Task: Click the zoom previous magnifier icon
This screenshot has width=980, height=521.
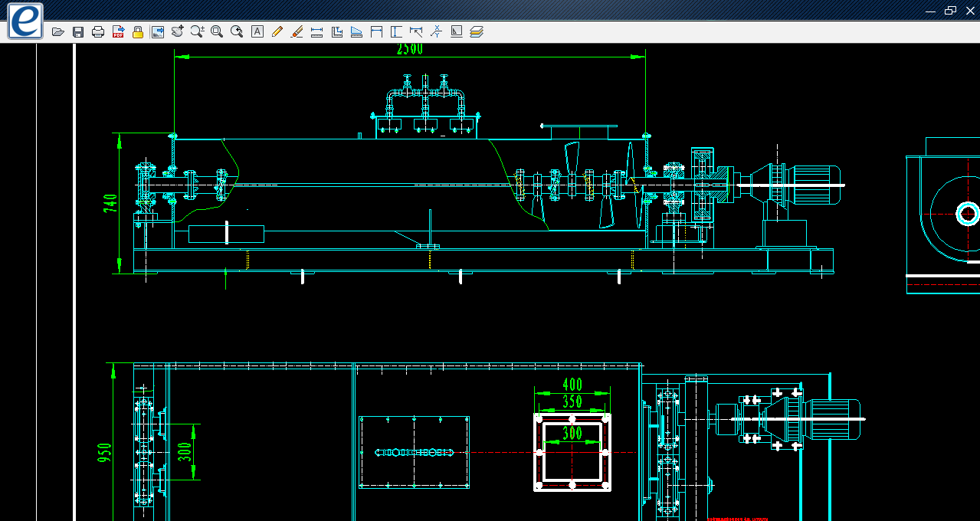Action: tap(237, 31)
